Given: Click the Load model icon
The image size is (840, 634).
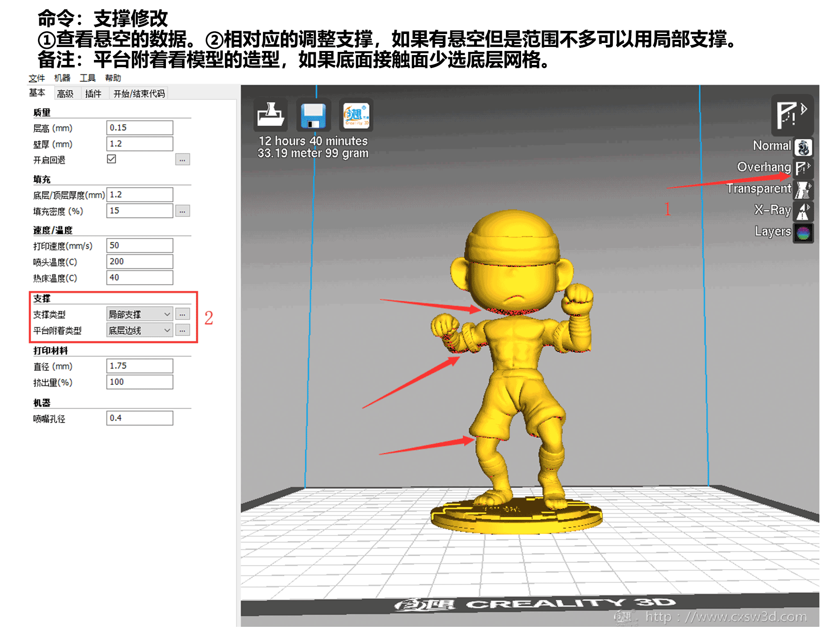Looking at the screenshot, I should point(270,115).
